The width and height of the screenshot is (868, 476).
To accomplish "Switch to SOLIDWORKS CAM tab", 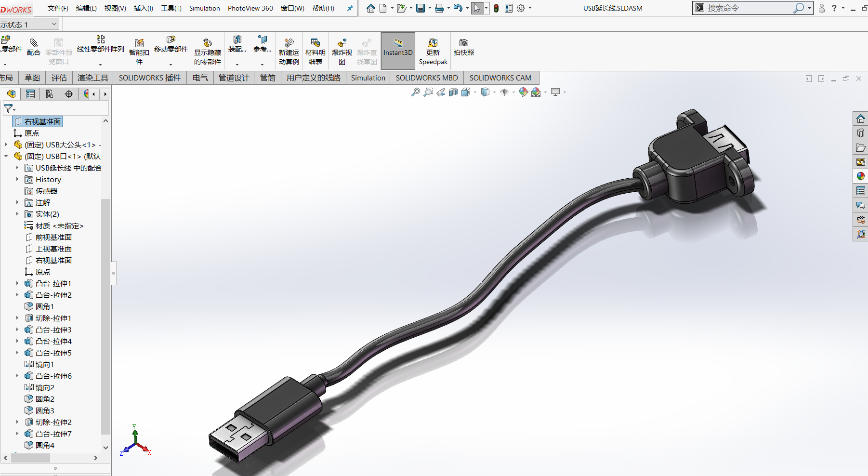I will pyautogui.click(x=500, y=78).
